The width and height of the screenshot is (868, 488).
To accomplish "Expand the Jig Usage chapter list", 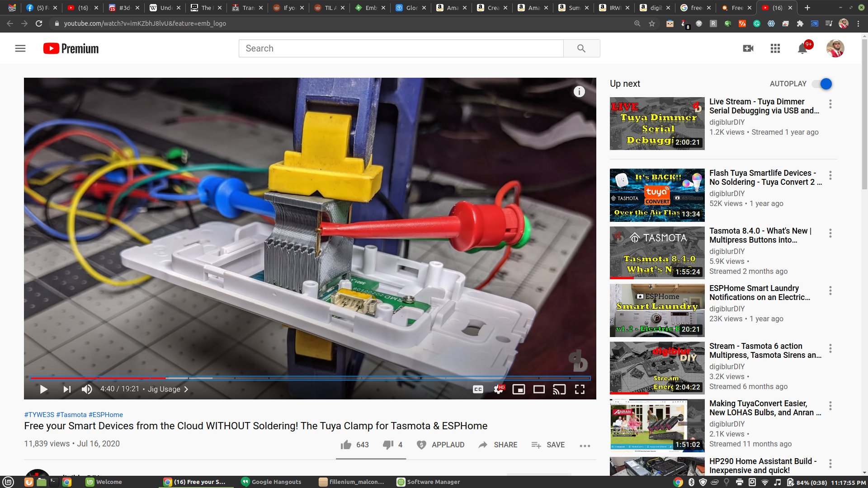I will [168, 389].
